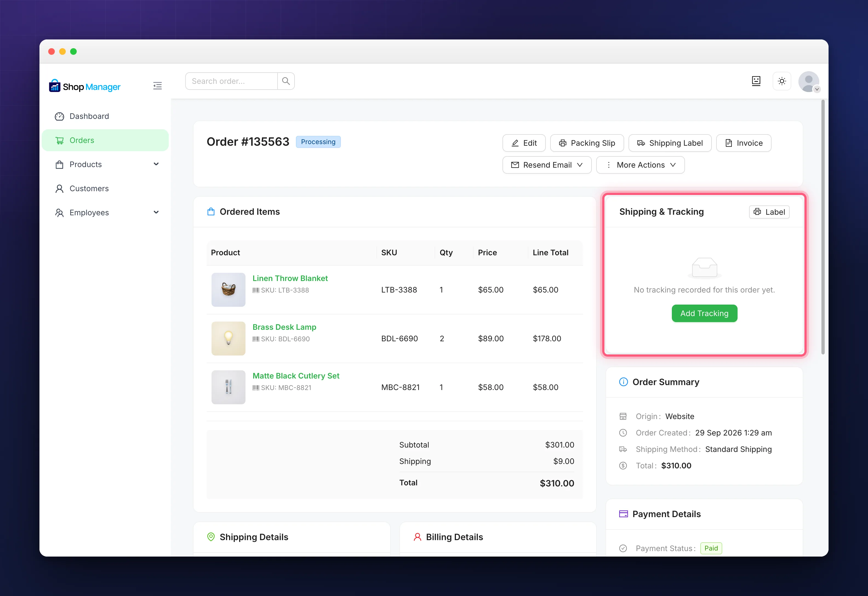Screen dimensions: 868x596
Task: Click the Shop Manager logo
Action: point(85,86)
